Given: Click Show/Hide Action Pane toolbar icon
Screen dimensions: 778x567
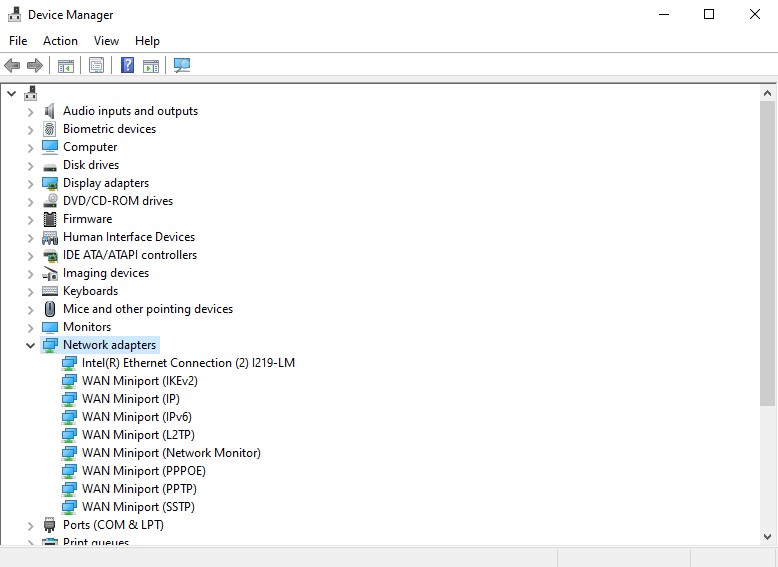Looking at the screenshot, I should tap(151, 65).
